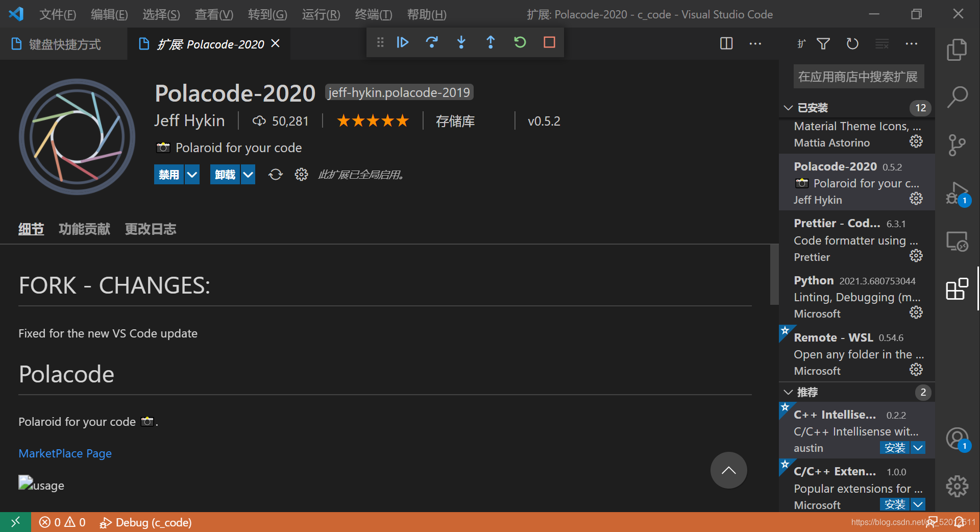This screenshot has height=532, width=980.
Task: Click Debug (c_code) in status bar
Action: 145,522
